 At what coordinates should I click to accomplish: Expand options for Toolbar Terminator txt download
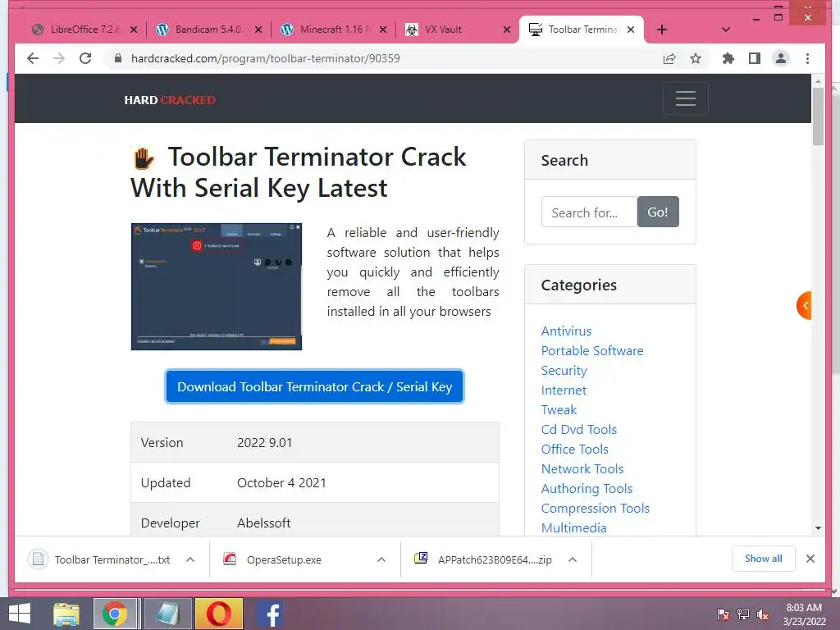click(x=190, y=559)
